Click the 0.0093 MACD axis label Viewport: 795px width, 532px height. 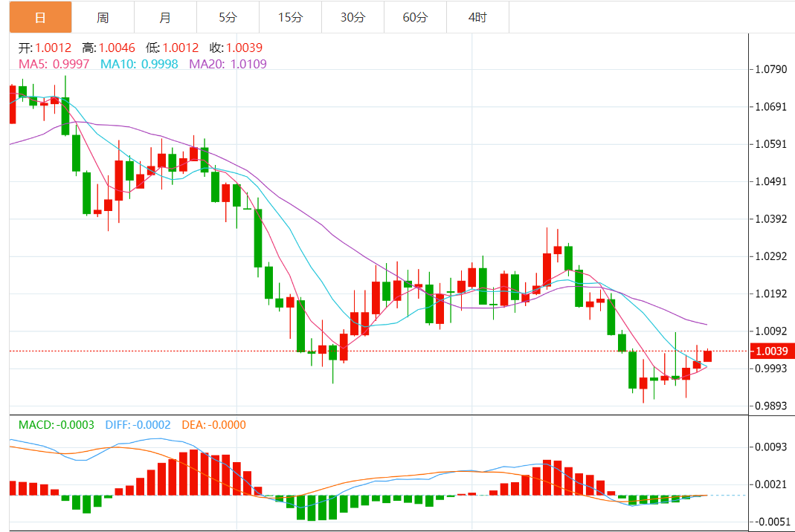771,447
